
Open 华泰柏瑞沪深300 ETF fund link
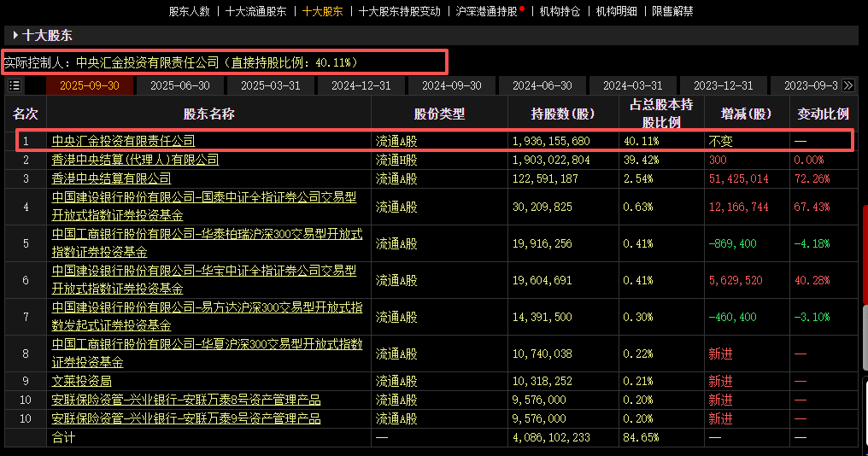tap(207, 243)
